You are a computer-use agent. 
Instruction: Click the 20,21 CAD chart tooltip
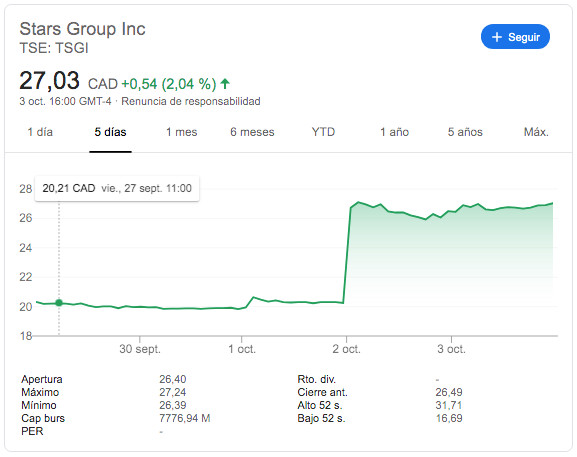[117, 188]
